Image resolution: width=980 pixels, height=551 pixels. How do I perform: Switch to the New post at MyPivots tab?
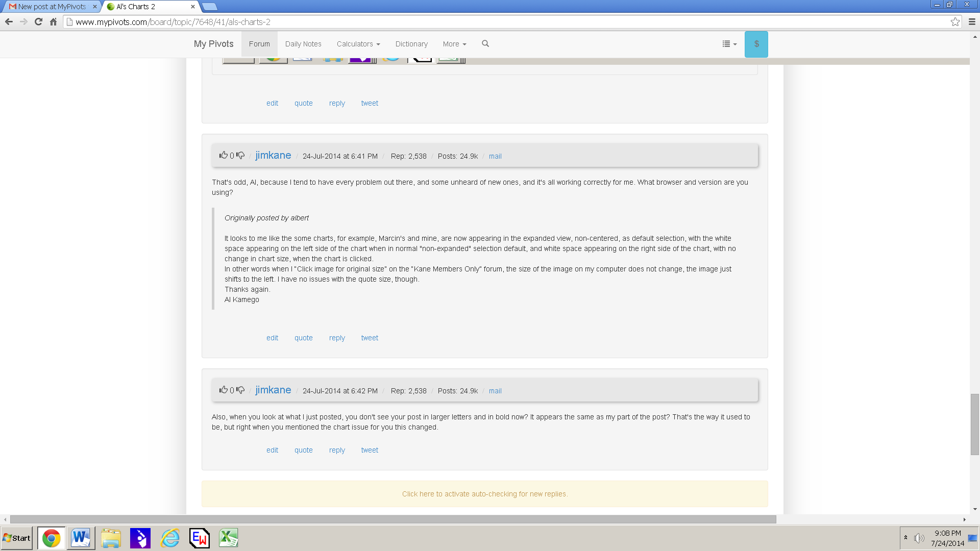click(52, 7)
